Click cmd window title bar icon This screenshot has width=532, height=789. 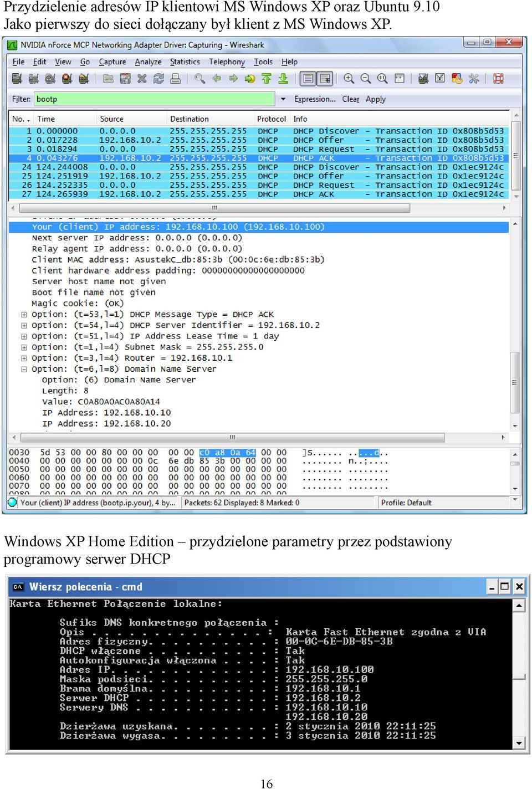click(18, 587)
